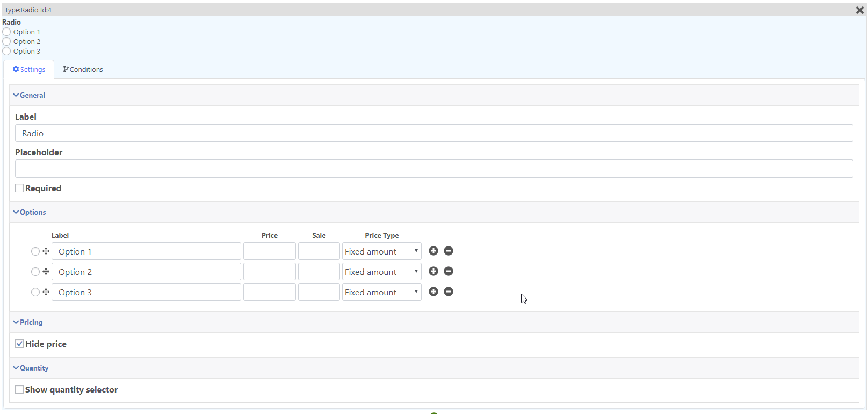Screen dimensions: 868x414
Task: Set the Price for Option 1
Action: click(x=270, y=251)
